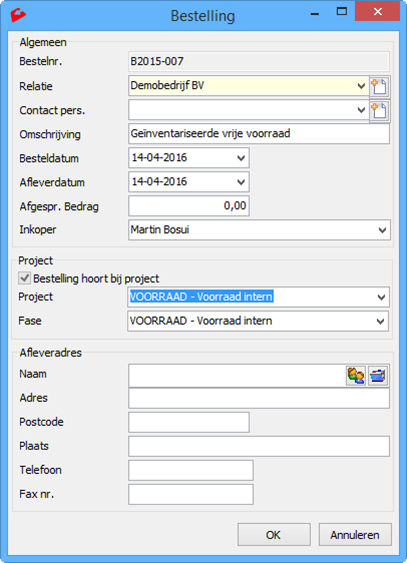Close the Bestelling dialog with X

377,11
